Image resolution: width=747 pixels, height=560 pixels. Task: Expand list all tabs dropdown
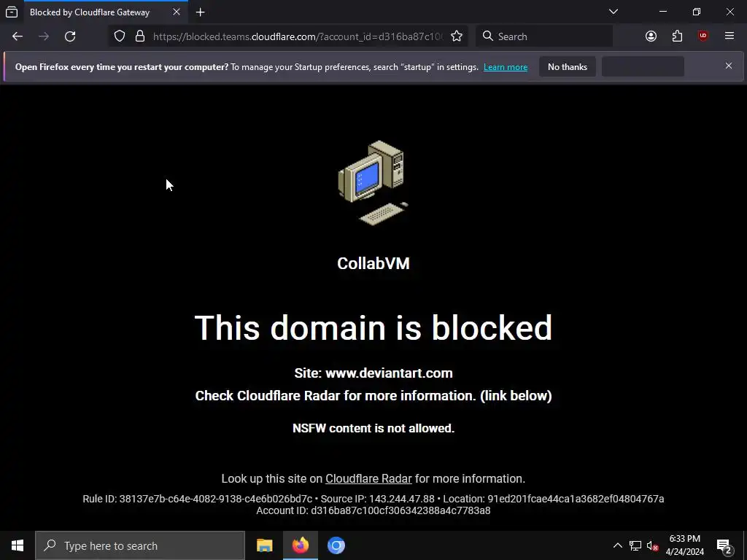click(x=614, y=12)
